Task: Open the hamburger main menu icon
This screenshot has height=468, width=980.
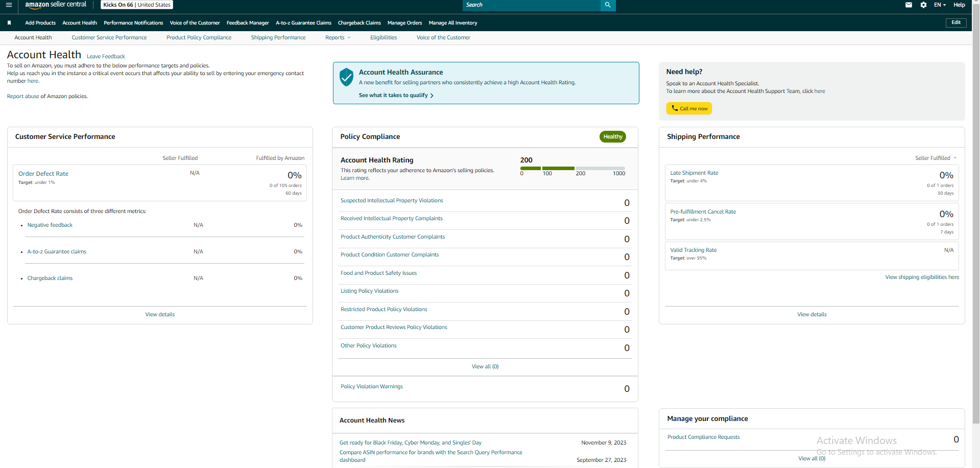Action: tap(9, 5)
